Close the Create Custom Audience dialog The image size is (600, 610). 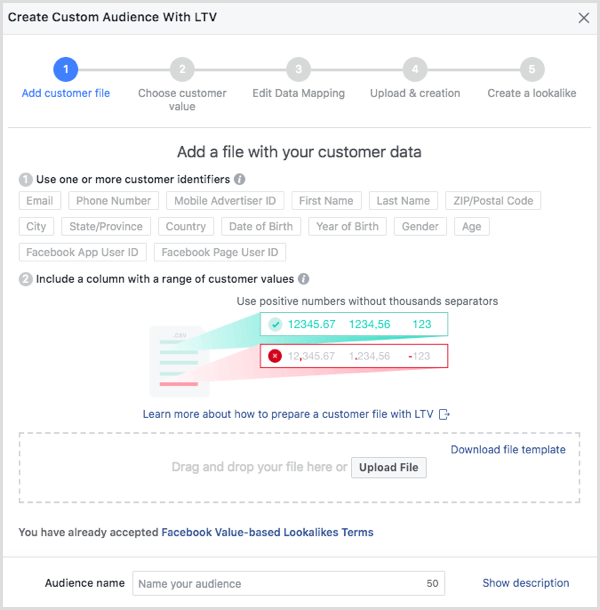click(583, 18)
